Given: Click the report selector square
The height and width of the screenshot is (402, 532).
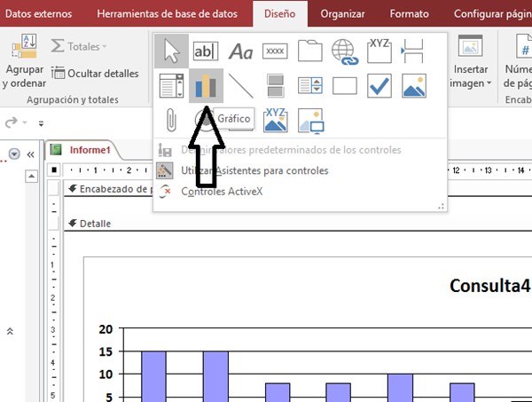Looking at the screenshot, I should (54, 169).
